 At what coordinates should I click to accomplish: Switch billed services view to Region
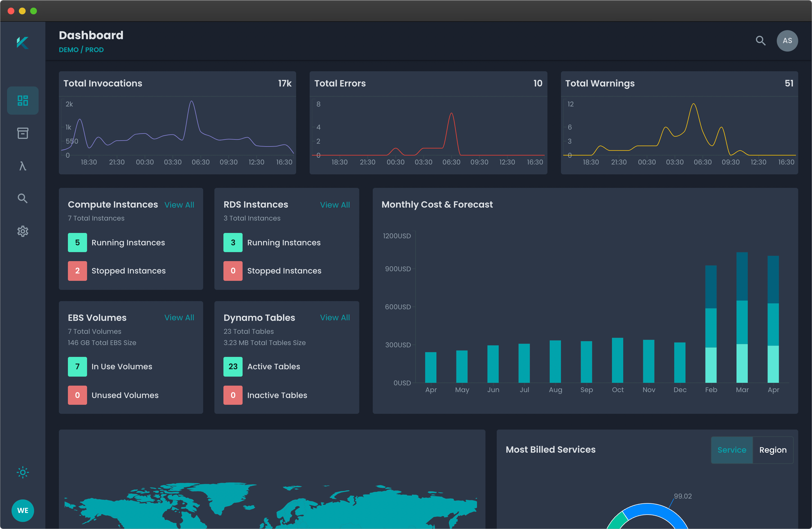773,450
